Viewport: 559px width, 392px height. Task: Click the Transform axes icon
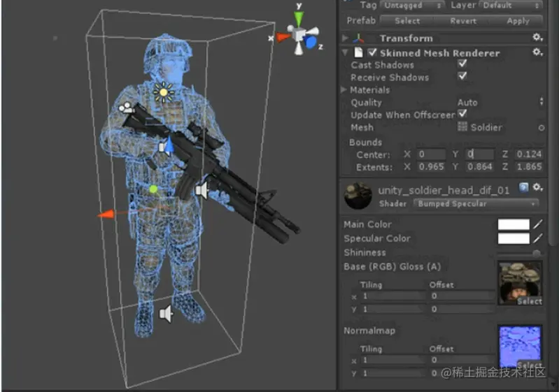pos(359,38)
